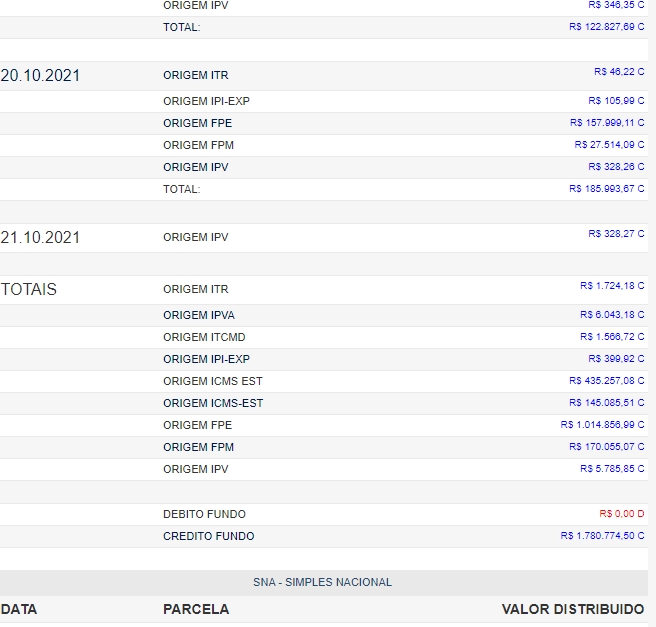Viewport: 656px width, 627px height.
Task: Click the PARCELA column header
Action: (196, 609)
